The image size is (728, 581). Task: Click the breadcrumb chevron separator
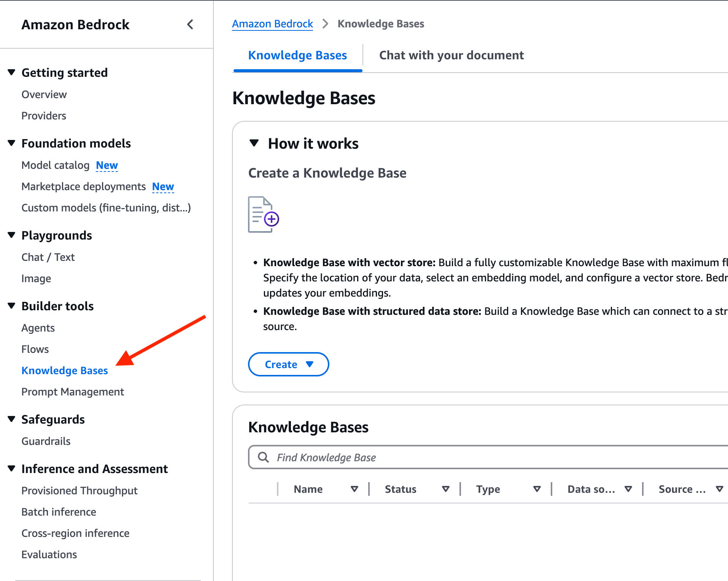click(325, 24)
